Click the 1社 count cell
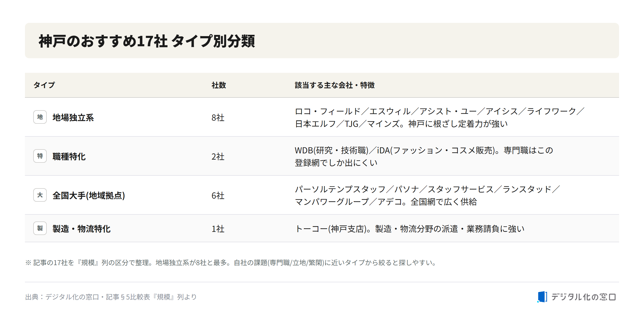Screen dimensions: 644x327 click(x=218, y=229)
